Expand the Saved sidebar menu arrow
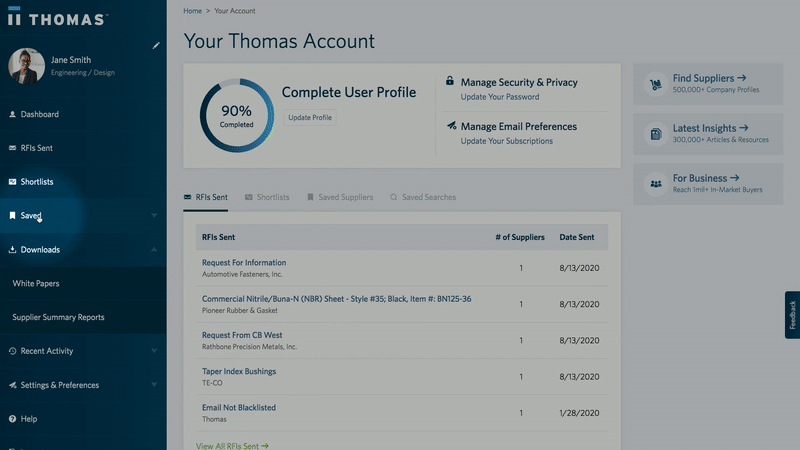The height and width of the screenshot is (450, 800). (x=154, y=216)
